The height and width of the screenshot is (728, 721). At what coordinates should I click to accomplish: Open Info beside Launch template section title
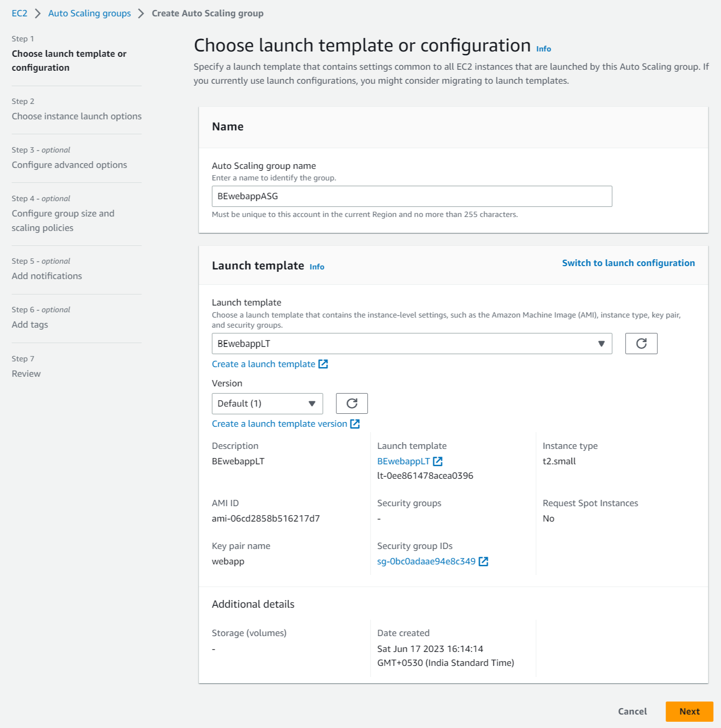pos(316,267)
